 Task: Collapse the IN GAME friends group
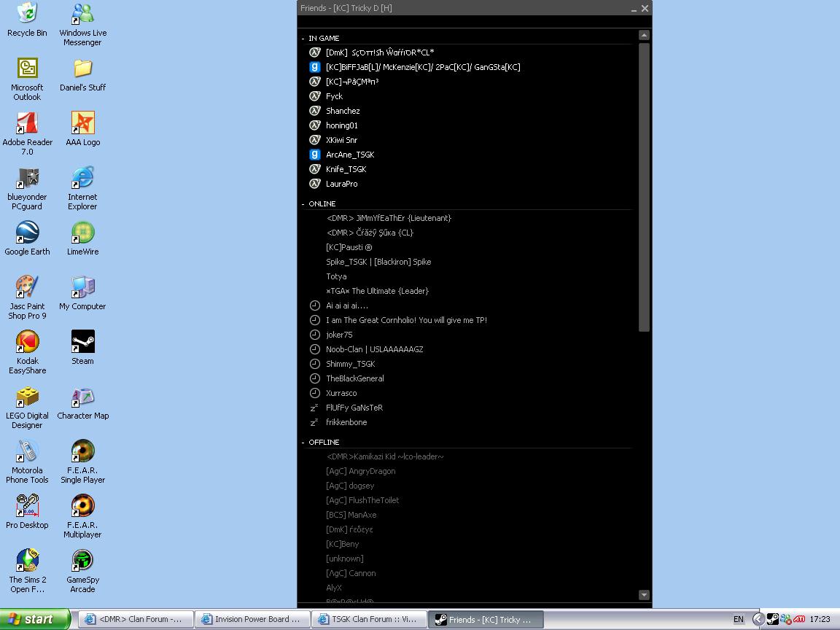303,39
